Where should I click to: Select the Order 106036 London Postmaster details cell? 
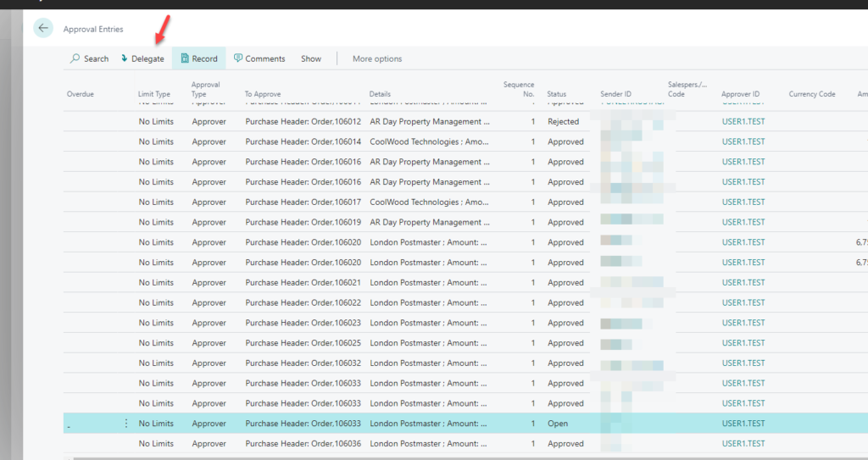point(429,444)
